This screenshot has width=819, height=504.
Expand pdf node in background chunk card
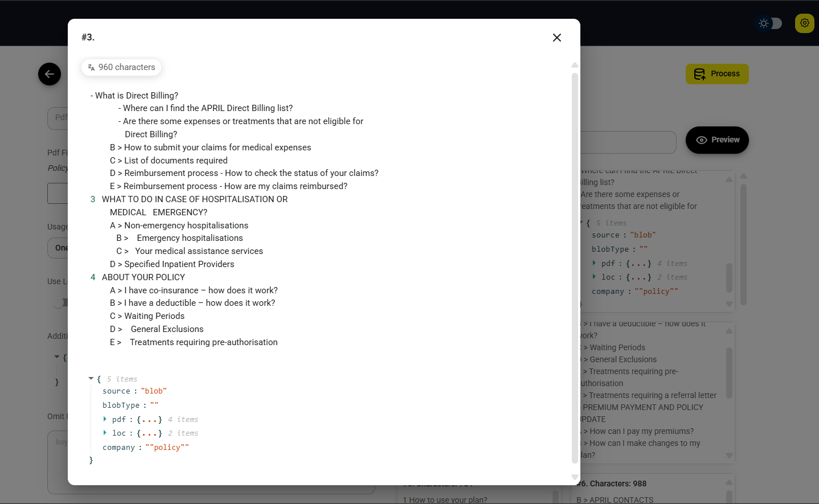coord(594,263)
